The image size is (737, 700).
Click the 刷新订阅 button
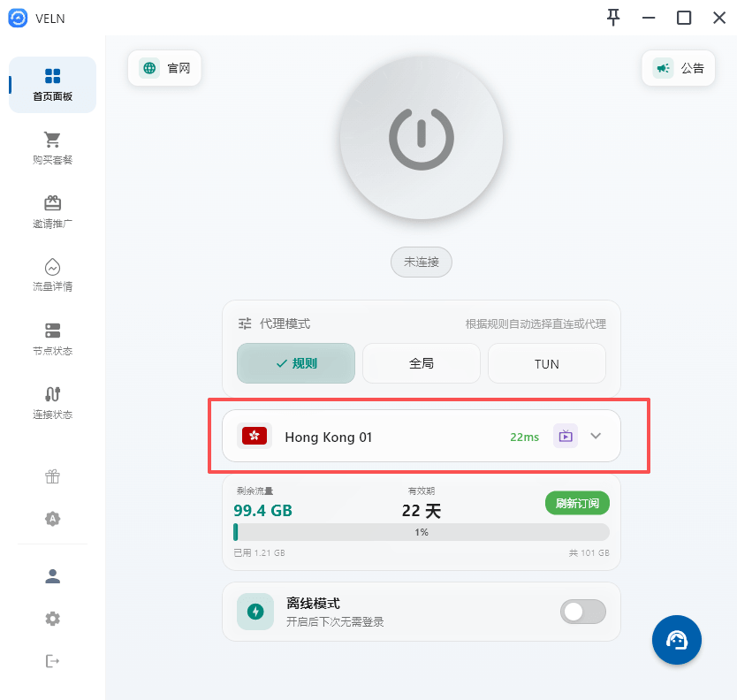[577, 504]
